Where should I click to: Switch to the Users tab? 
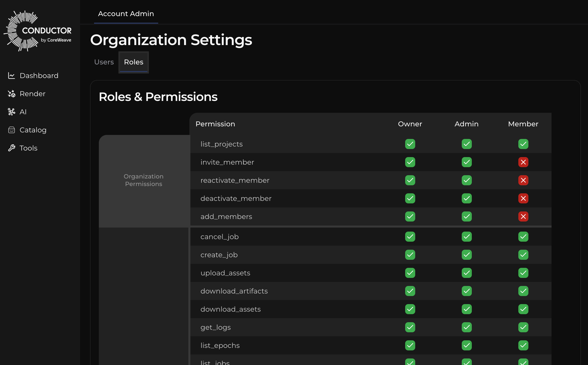pos(104,62)
